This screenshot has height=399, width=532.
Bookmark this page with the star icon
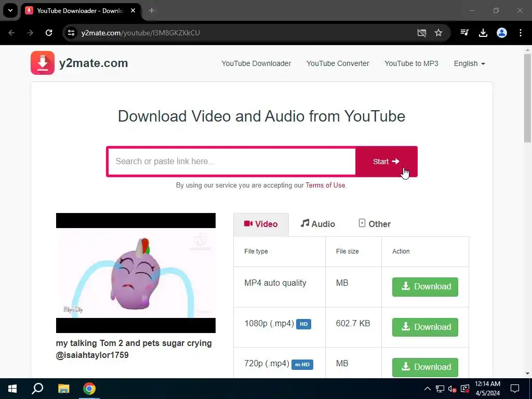click(x=438, y=33)
